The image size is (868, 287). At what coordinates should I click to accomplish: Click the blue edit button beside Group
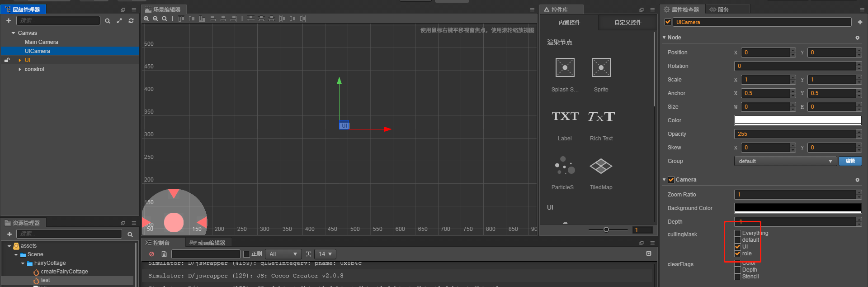850,161
